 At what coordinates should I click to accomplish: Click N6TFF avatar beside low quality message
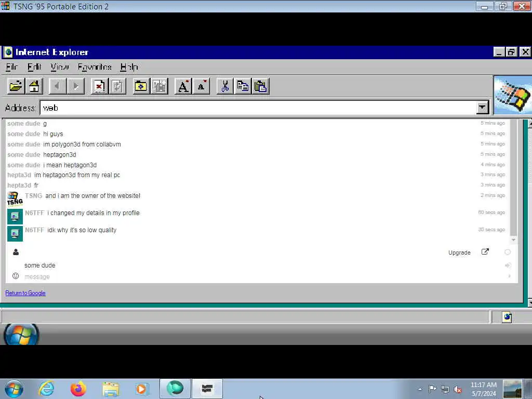pos(15,233)
